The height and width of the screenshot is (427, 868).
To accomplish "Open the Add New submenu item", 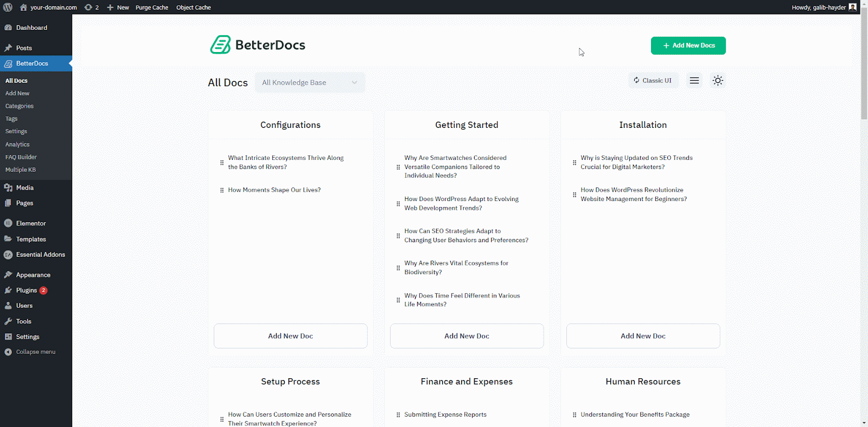I will pyautogui.click(x=17, y=93).
